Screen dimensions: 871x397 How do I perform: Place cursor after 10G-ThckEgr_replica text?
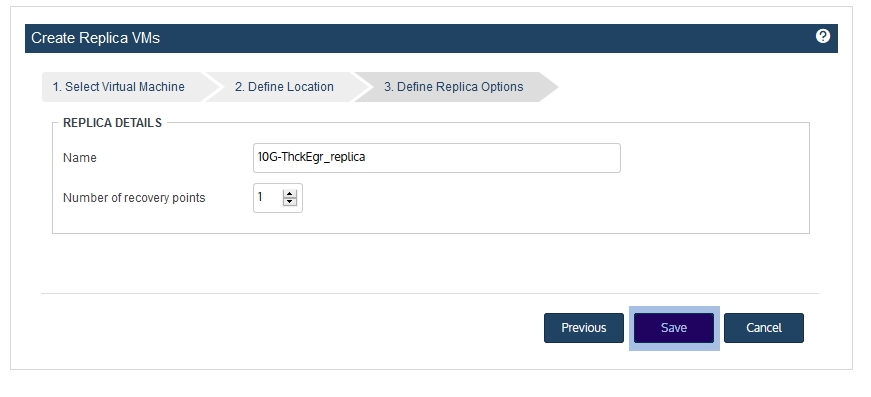[367, 158]
